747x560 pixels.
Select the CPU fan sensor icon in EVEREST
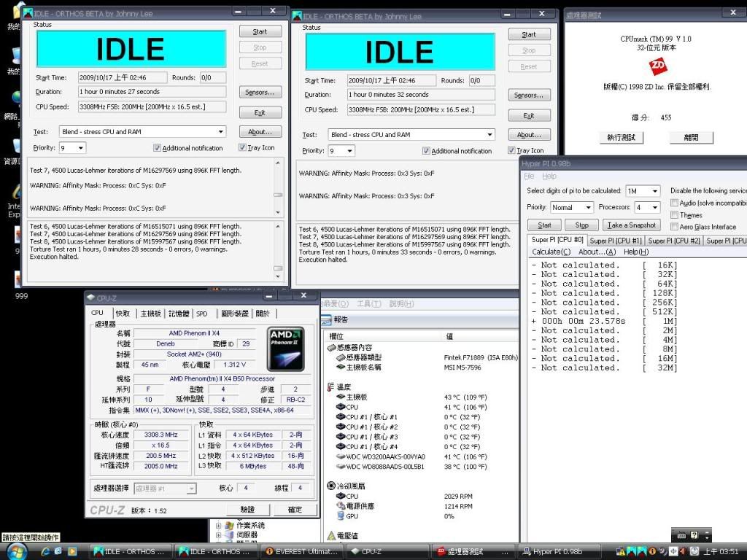click(341, 496)
